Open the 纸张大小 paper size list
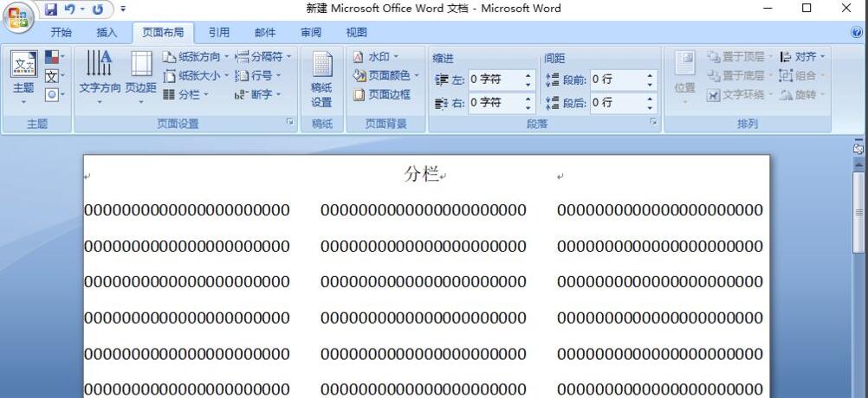This screenshot has width=868, height=398. click(196, 76)
